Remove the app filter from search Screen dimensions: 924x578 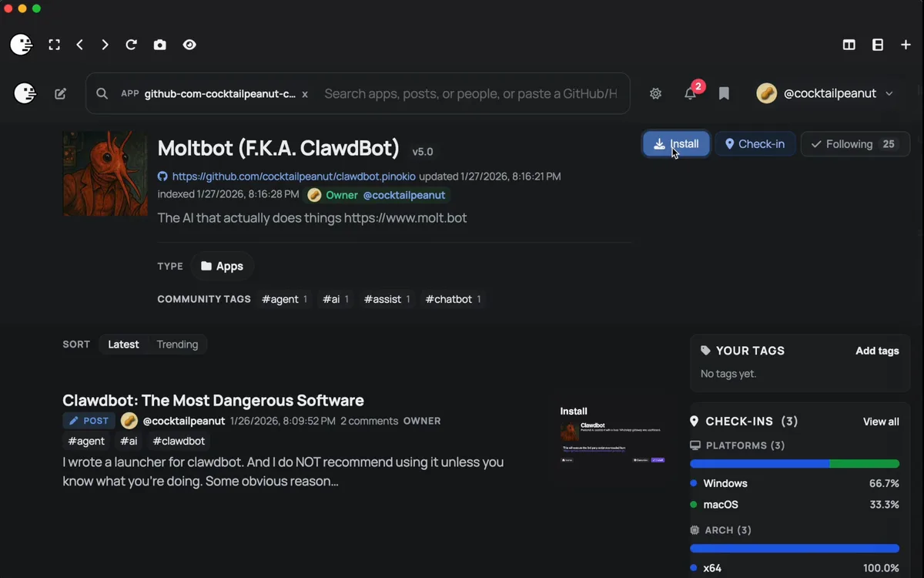pyautogui.click(x=305, y=94)
